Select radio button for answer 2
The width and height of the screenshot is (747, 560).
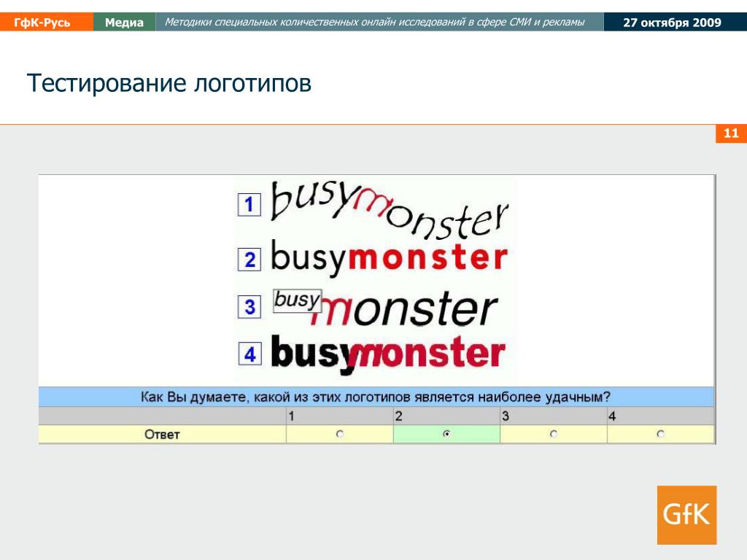pos(446,434)
